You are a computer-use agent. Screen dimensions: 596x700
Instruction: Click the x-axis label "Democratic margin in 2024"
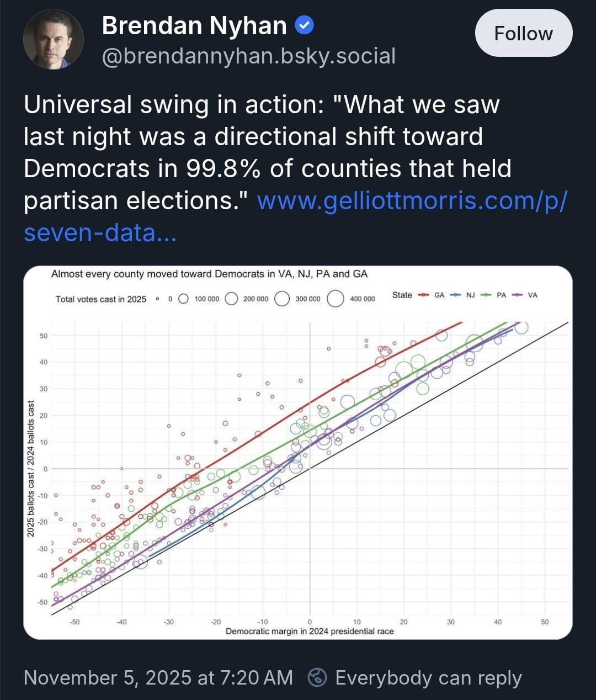tap(310, 631)
